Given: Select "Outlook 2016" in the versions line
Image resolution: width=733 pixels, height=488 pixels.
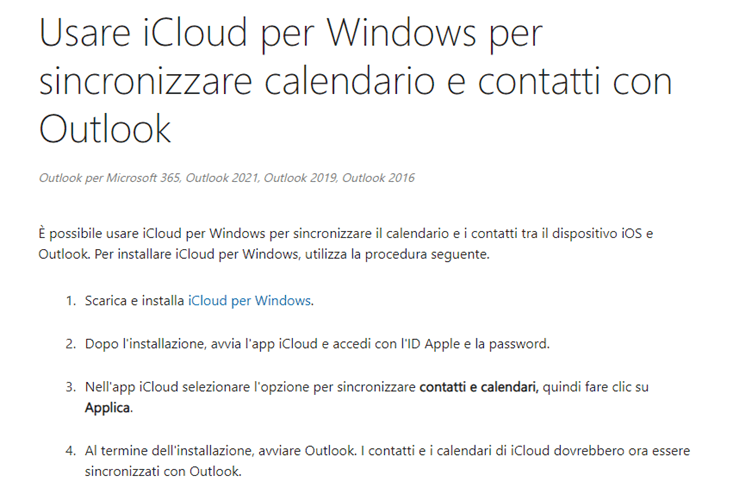Looking at the screenshot, I should click(x=378, y=178).
